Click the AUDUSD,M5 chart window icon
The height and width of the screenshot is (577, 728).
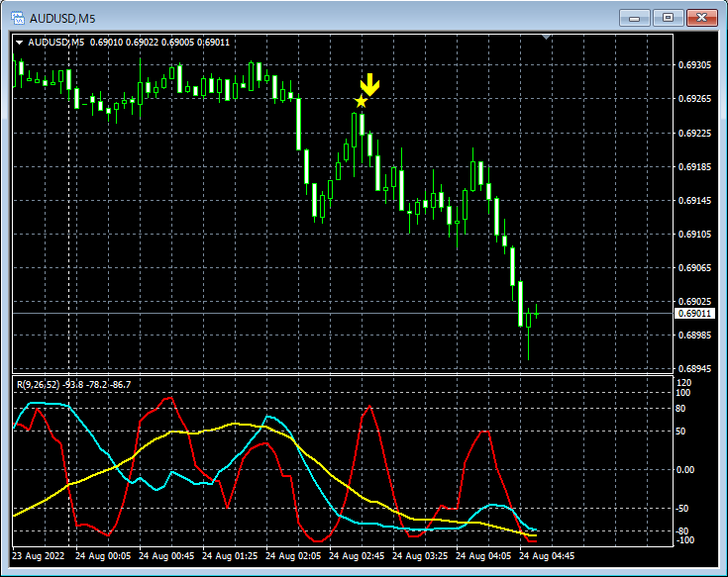tap(18, 18)
